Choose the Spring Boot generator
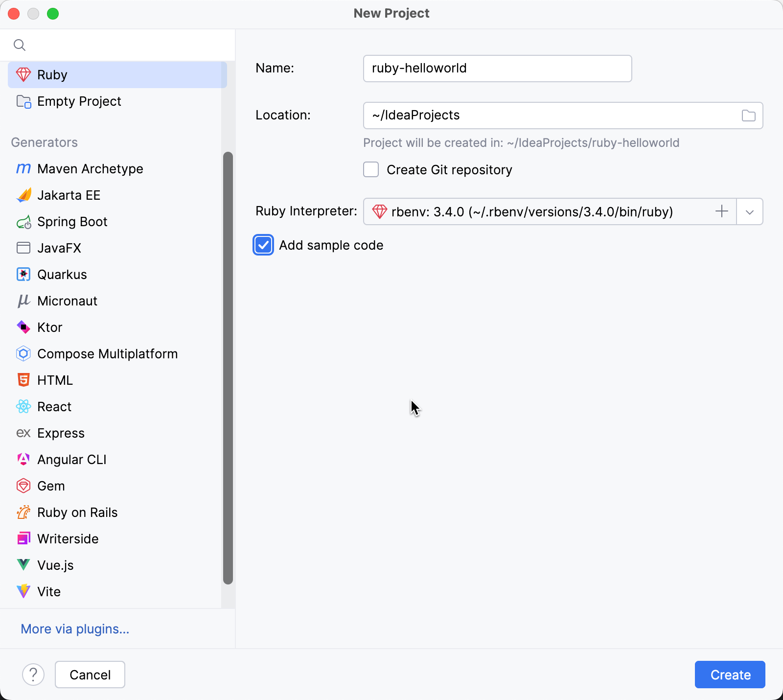Image resolution: width=783 pixels, height=700 pixels. [x=72, y=221]
